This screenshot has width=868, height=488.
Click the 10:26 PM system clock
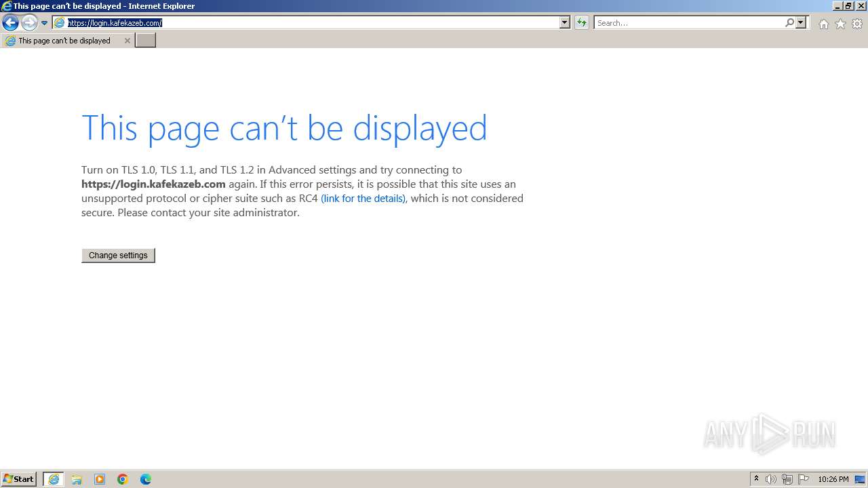(x=833, y=479)
